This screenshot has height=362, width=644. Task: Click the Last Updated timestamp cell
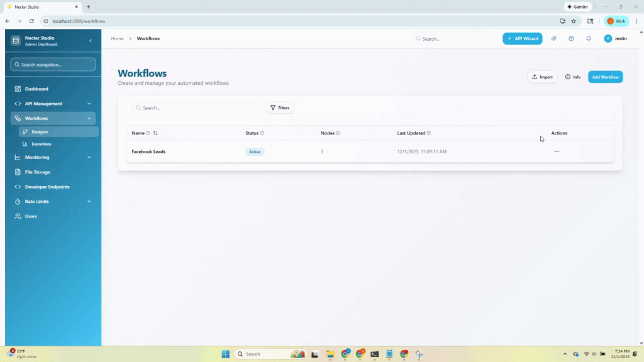point(422,151)
